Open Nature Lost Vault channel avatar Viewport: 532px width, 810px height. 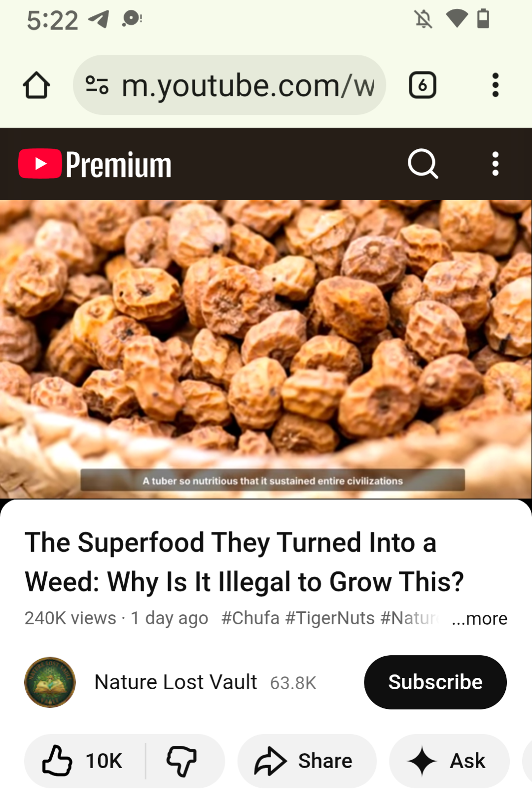point(50,682)
